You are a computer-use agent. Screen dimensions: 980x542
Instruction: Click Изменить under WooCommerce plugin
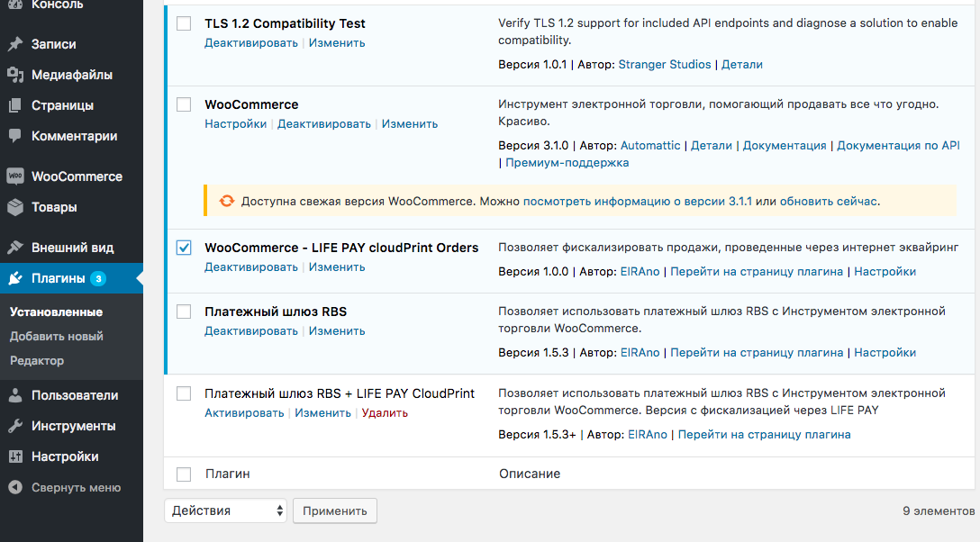pos(409,124)
